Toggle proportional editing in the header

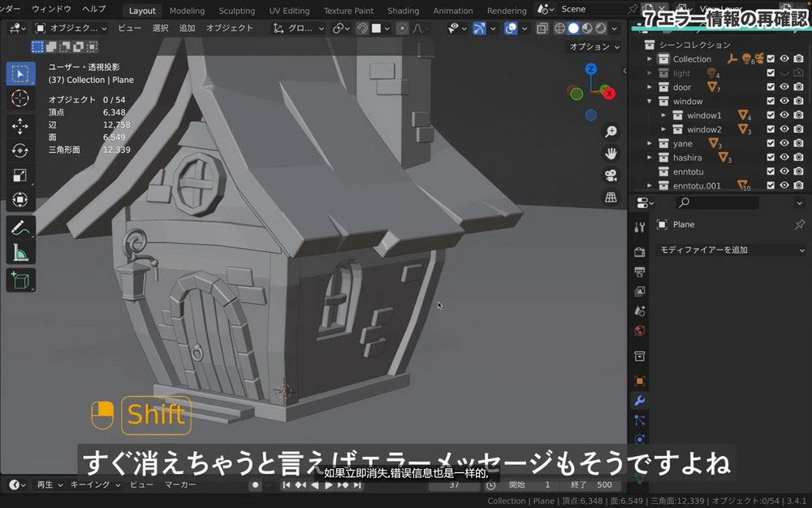[402, 28]
